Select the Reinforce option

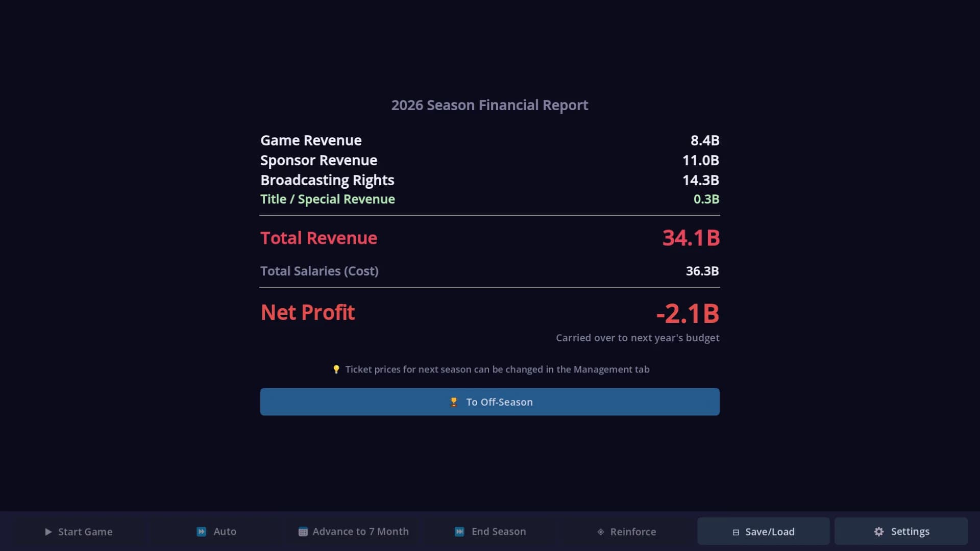(x=627, y=531)
